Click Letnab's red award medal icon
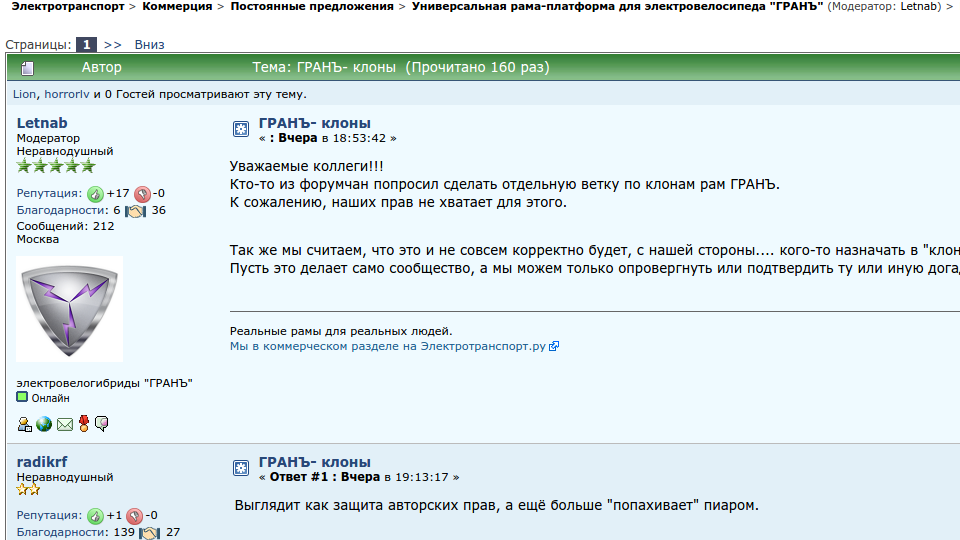The width and height of the screenshot is (960, 540). 84,424
